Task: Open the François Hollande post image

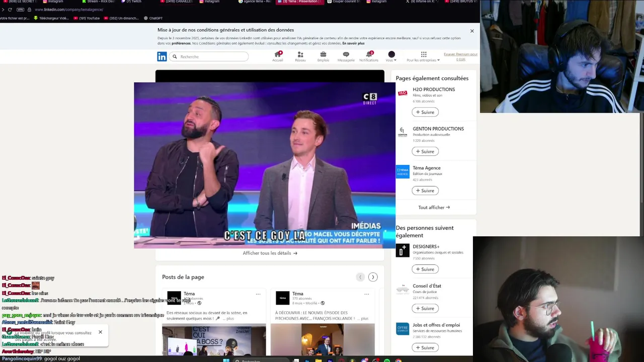Action: [323, 339]
